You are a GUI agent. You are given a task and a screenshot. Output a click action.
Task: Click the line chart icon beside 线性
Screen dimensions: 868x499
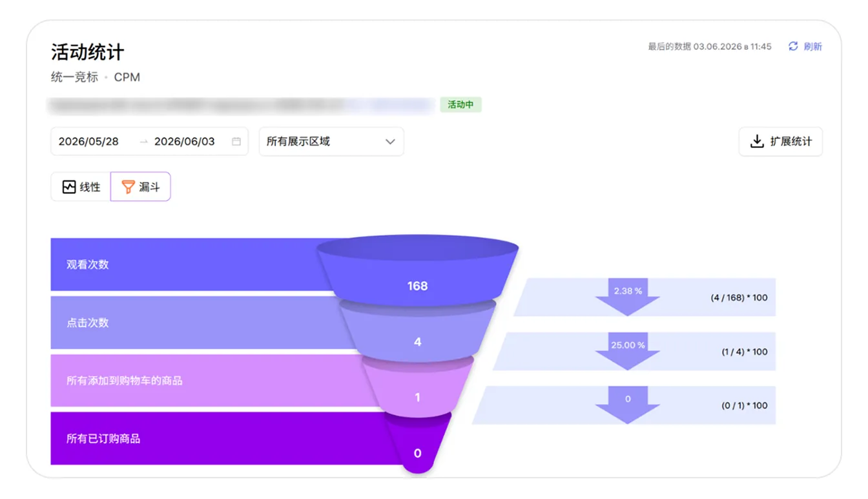(x=69, y=187)
